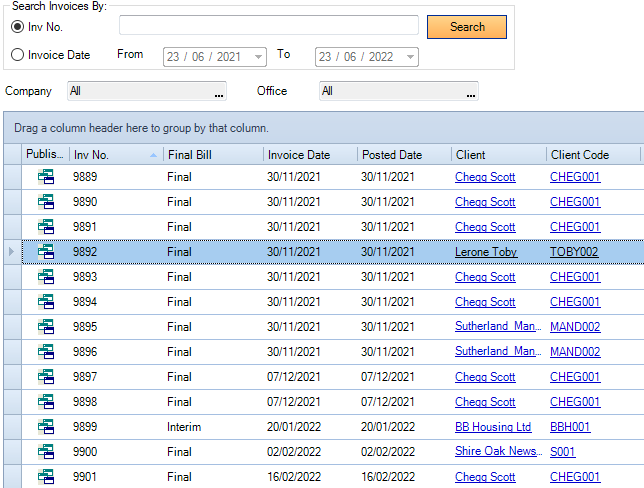Open published document icon for invoice 9895
Screen dimensions: 644x488
pos(46,327)
